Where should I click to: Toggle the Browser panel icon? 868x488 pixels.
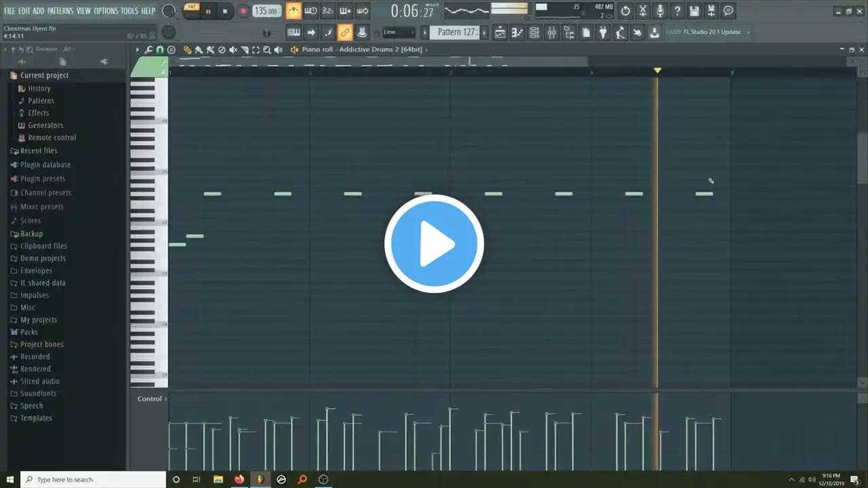[569, 32]
